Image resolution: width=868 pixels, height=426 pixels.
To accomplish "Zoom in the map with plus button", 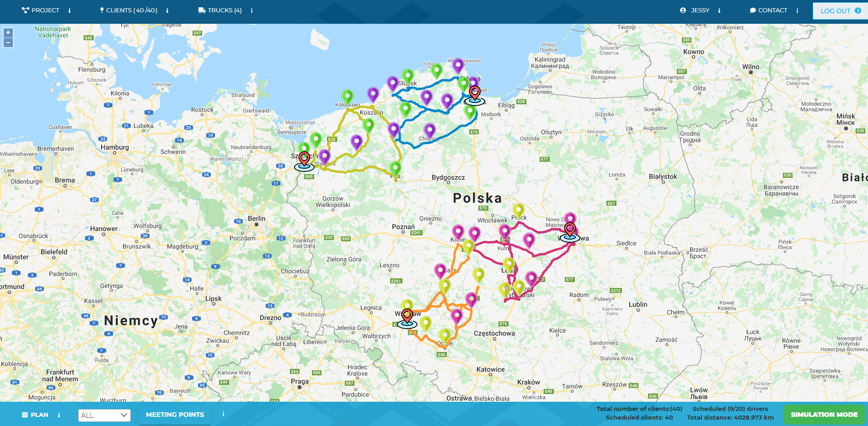I will (8, 32).
